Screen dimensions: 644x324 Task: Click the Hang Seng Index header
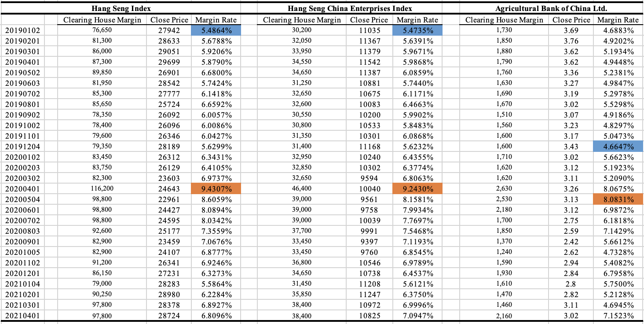[x=121, y=8]
